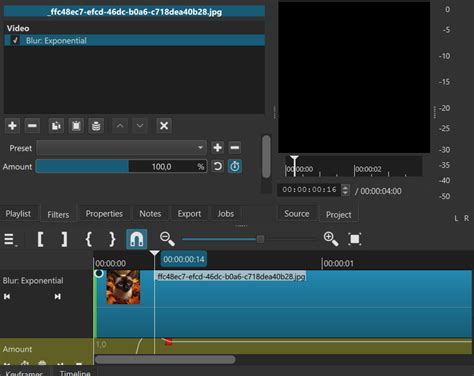Open the Keyframes hamburger menu

tap(10, 239)
